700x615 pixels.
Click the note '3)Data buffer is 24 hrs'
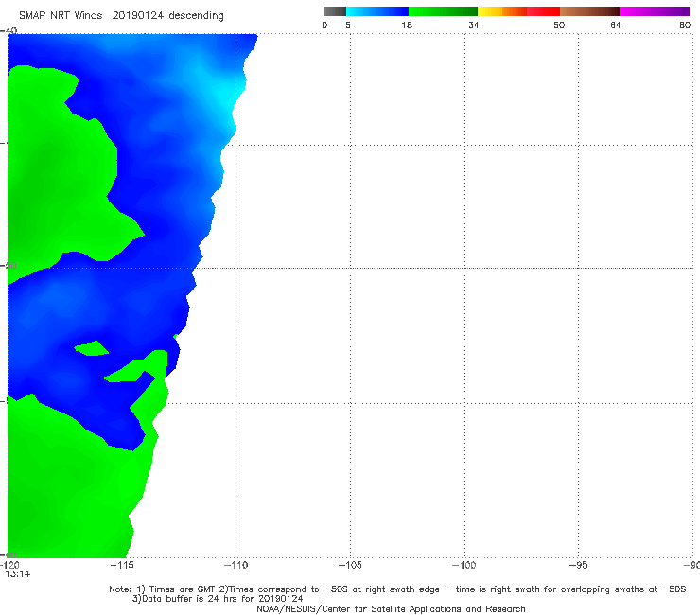218,599
